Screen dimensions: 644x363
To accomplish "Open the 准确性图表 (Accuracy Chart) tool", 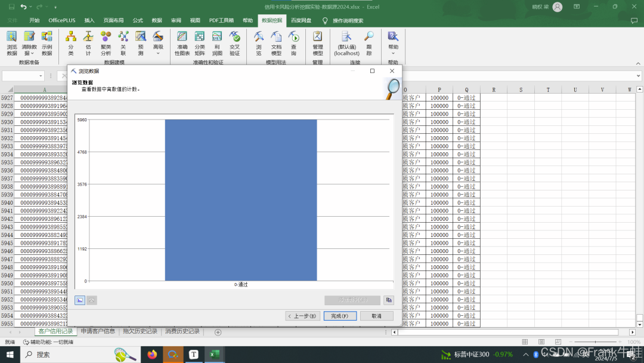I will (182, 42).
